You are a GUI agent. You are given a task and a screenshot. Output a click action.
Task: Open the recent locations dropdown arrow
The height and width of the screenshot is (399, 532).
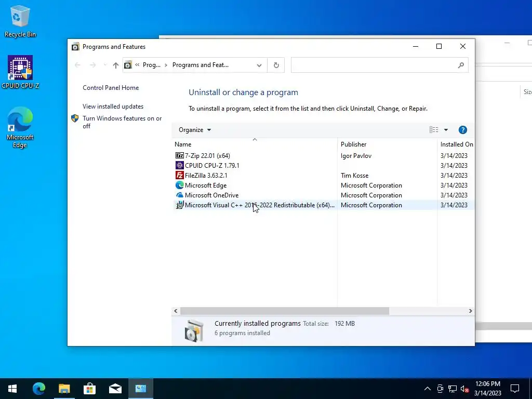[105, 65]
